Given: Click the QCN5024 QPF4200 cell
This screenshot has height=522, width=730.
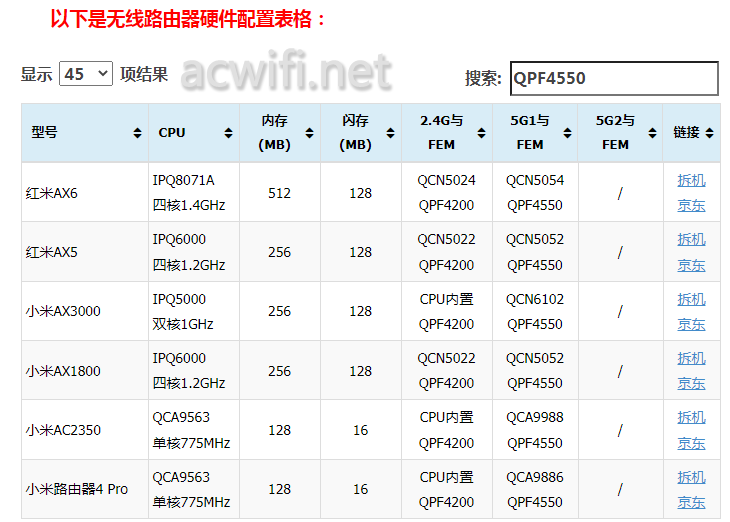Looking at the screenshot, I should 447,192.
